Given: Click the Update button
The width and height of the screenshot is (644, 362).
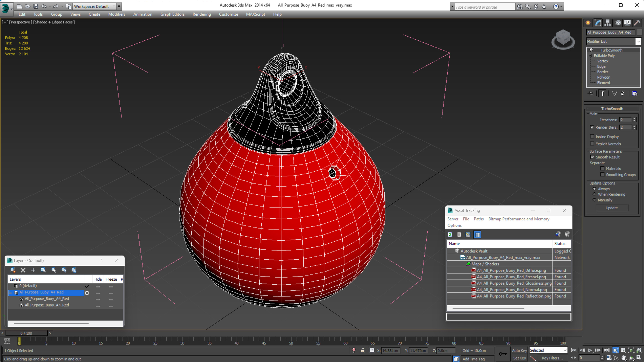Looking at the screenshot, I should click(x=611, y=208).
